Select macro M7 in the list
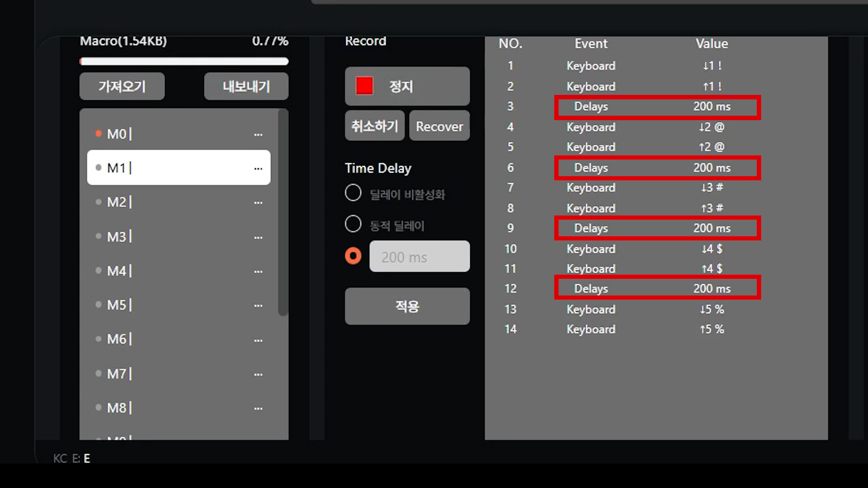The width and height of the screenshot is (868, 488). [179, 374]
